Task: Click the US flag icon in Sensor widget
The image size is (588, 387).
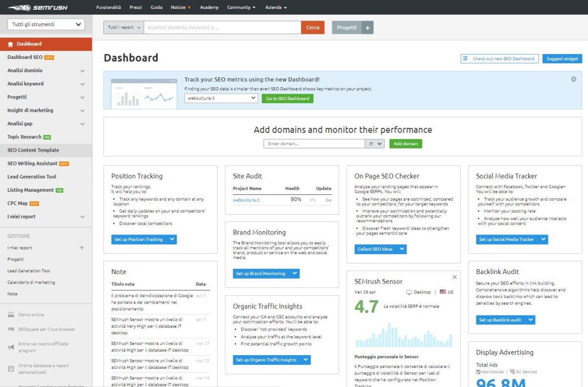Action: (442, 292)
